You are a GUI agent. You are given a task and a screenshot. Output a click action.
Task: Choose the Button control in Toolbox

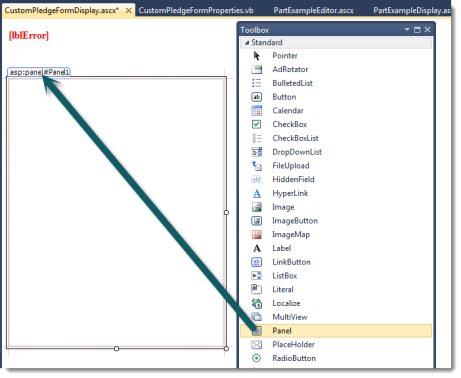[x=336, y=97]
